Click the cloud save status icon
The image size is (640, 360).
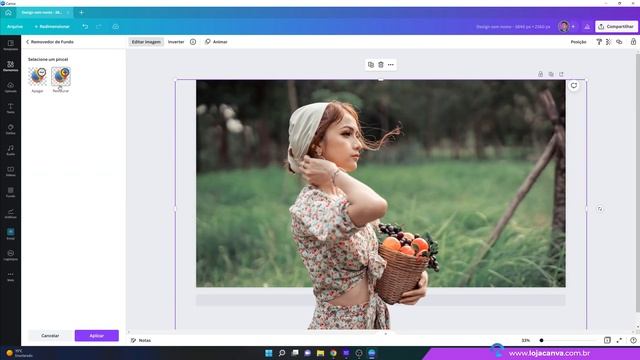(116, 27)
